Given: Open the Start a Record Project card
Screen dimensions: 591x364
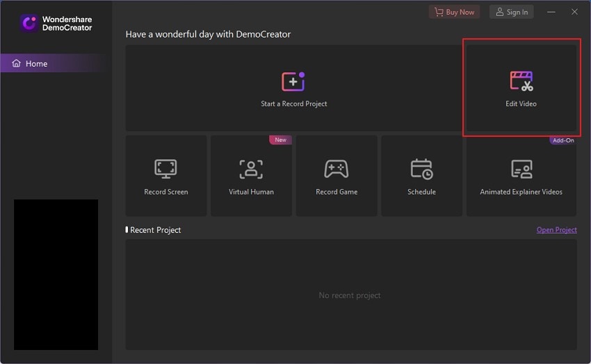Looking at the screenshot, I should [293, 88].
